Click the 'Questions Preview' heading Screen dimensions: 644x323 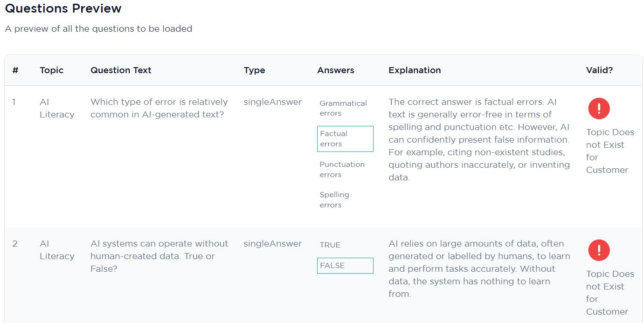63,8
